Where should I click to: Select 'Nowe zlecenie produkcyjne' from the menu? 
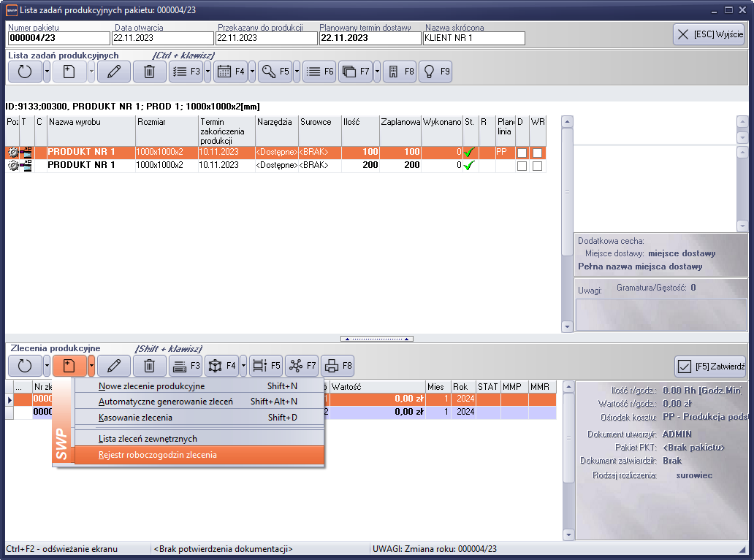point(151,386)
